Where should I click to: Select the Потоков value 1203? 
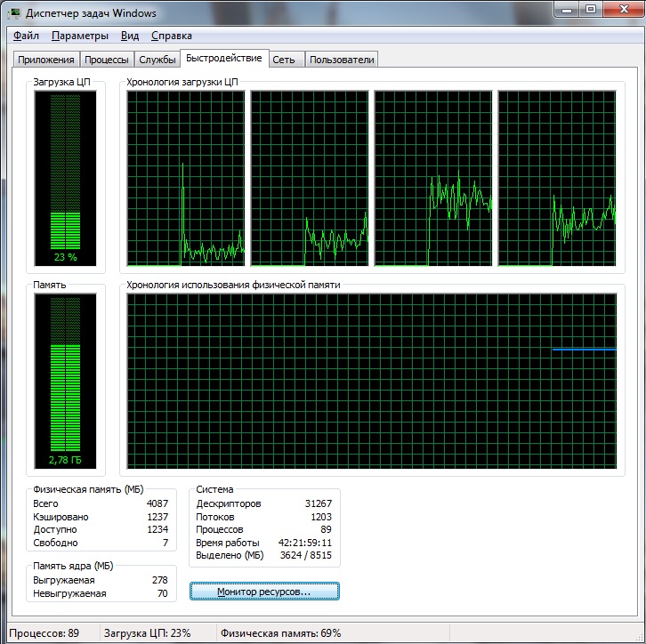321,517
